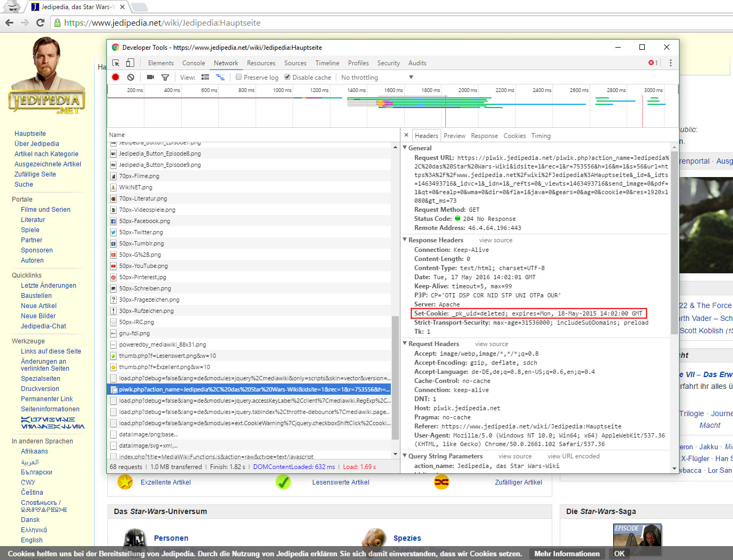Open DevTools three-dot customize menu

point(670,63)
